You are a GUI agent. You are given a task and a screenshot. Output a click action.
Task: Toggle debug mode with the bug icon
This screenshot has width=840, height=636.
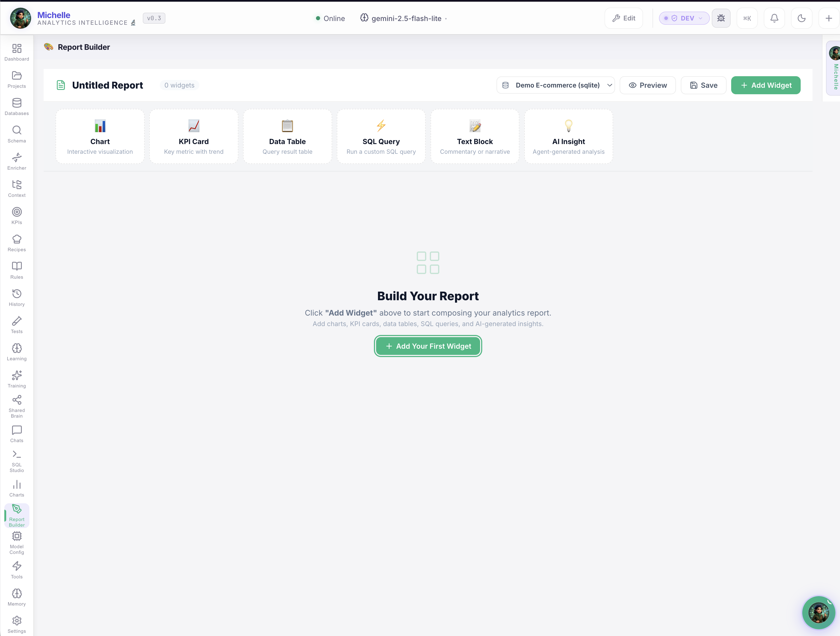(721, 18)
